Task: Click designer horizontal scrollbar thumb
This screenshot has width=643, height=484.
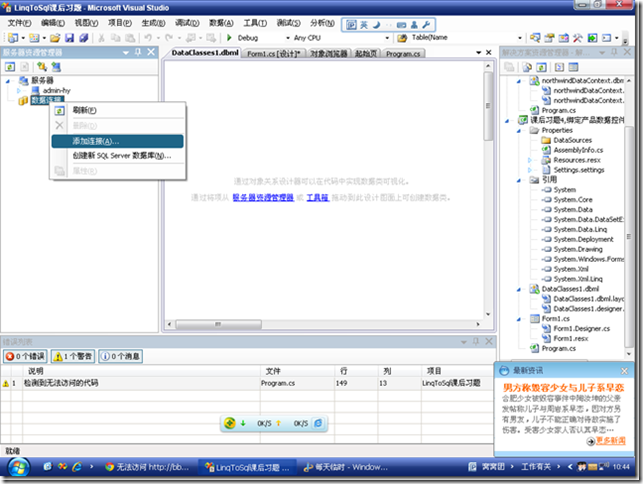Action: click(x=219, y=324)
